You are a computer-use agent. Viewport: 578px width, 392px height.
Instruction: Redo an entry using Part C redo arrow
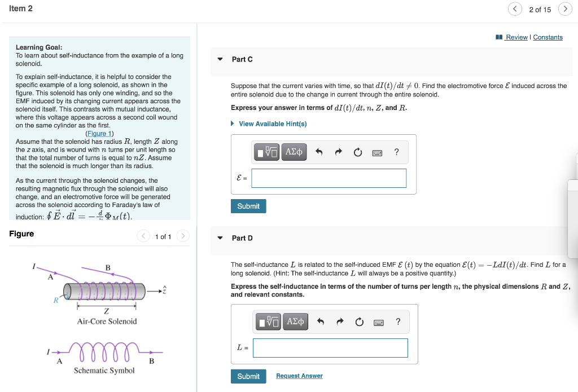338,152
